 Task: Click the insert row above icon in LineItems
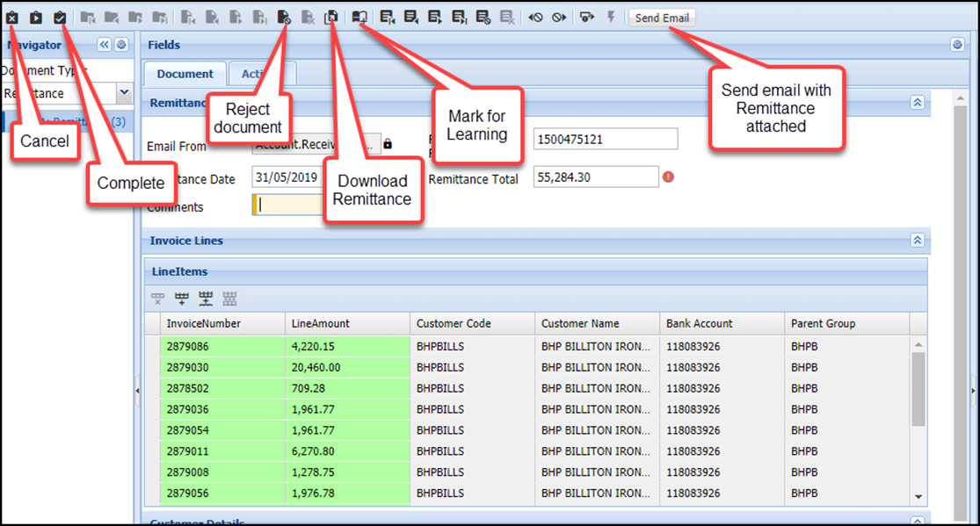[x=182, y=299]
